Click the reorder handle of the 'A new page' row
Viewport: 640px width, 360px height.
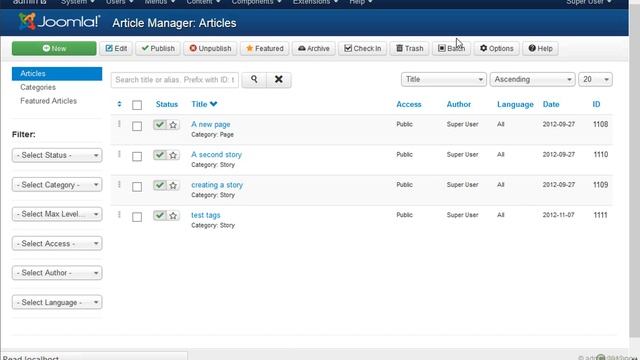tap(119, 124)
